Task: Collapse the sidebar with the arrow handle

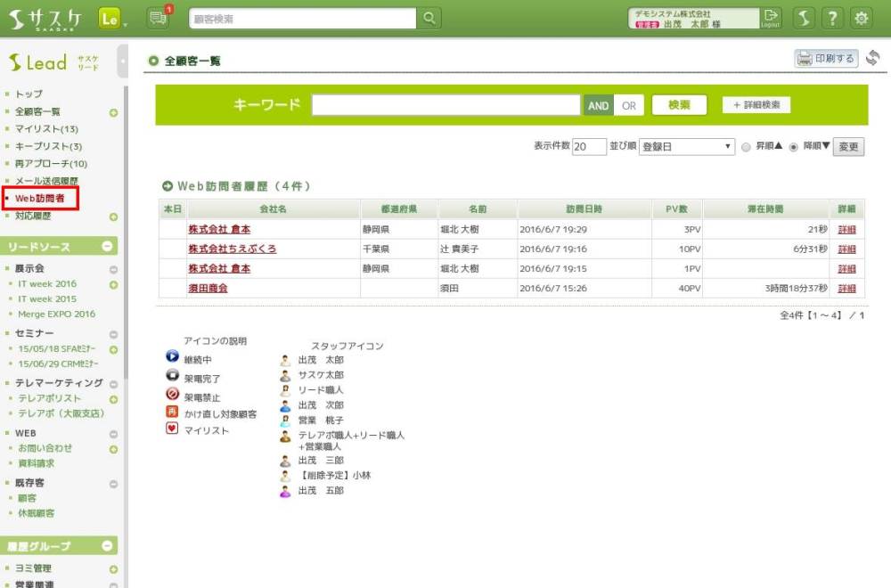Action: pyautogui.click(x=121, y=61)
